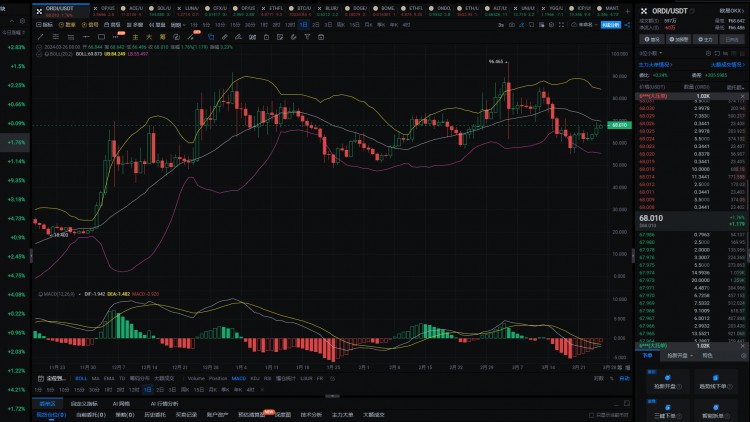Image resolution: width=750 pixels, height=422 pixels.
Task: Click the blue K-line analysis button
Action: 611,24
